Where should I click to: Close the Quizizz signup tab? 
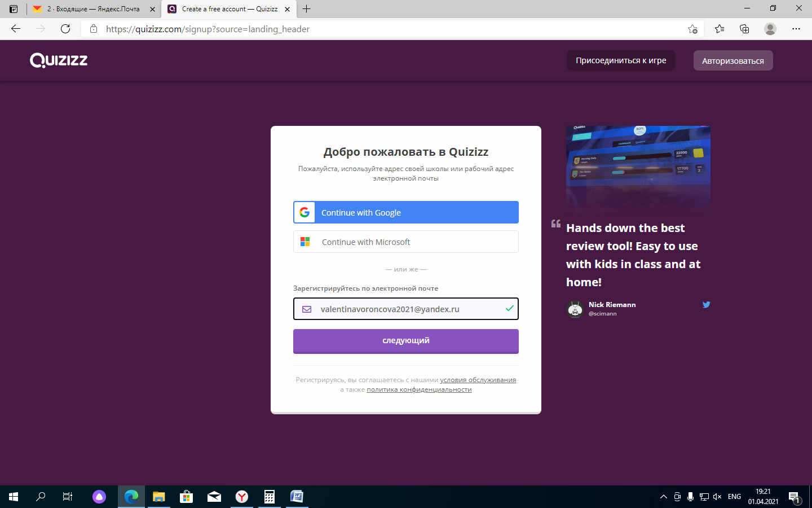pos(287,9)
